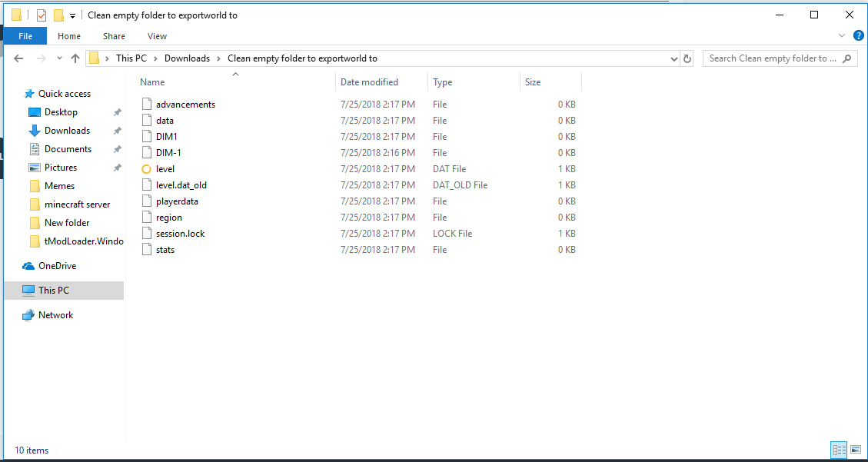
Task: Sort by the Name column header
Action: (152, 82)
